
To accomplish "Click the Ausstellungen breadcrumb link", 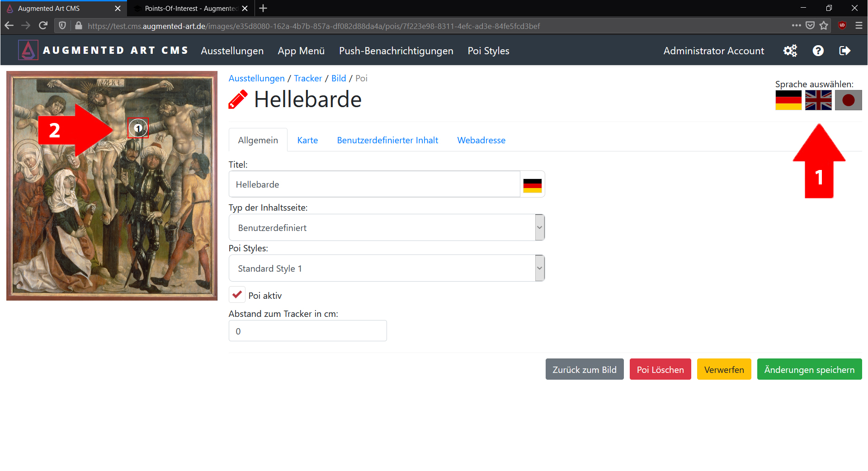I will [x=256, y=78].
